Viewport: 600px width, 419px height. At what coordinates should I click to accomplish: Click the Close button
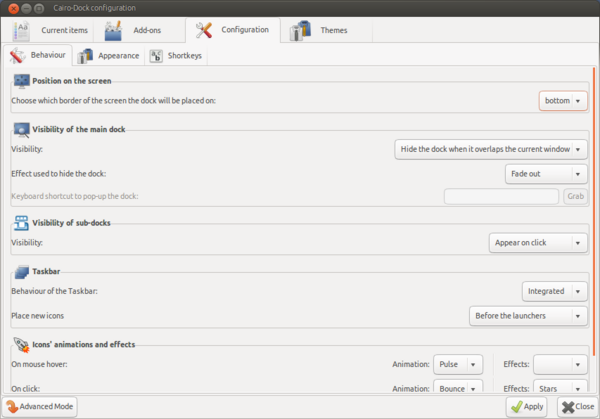click(x=578, y=406)
